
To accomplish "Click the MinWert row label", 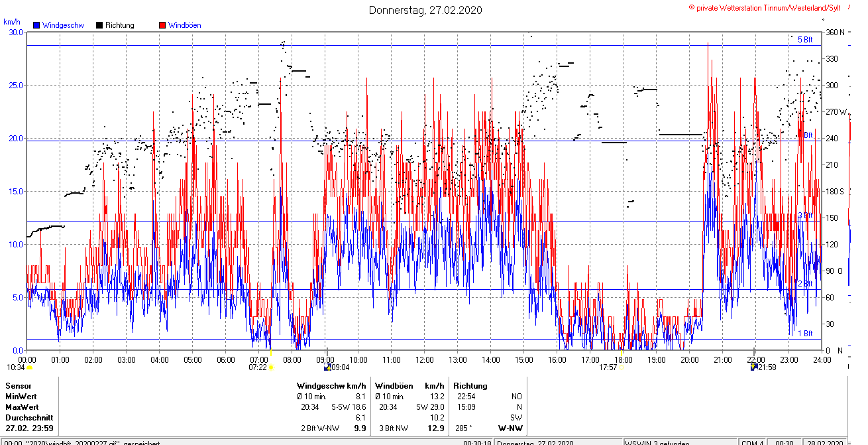I will tap(21, 396).
